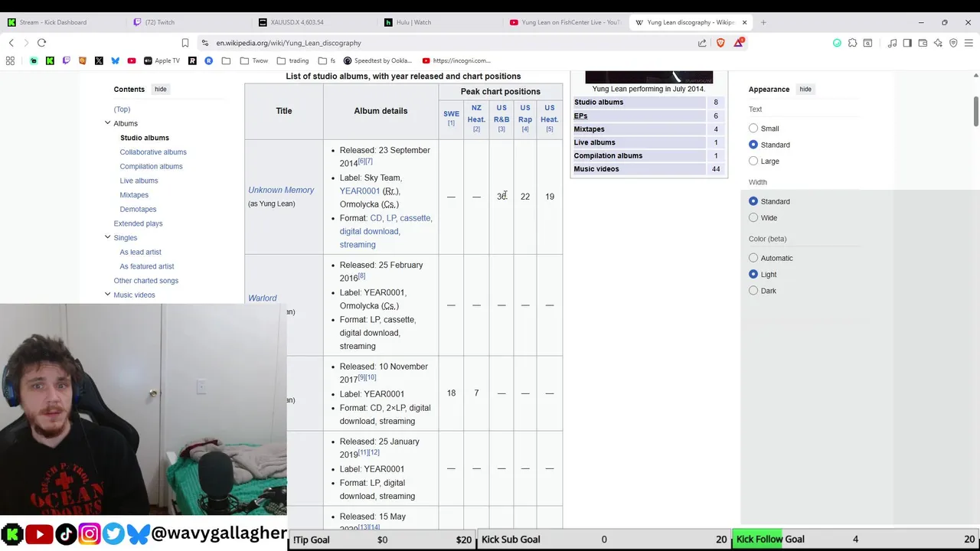Screen dimensions: 980x551
Task: Open the Kick bookmark icon
Action: [50, 60]
